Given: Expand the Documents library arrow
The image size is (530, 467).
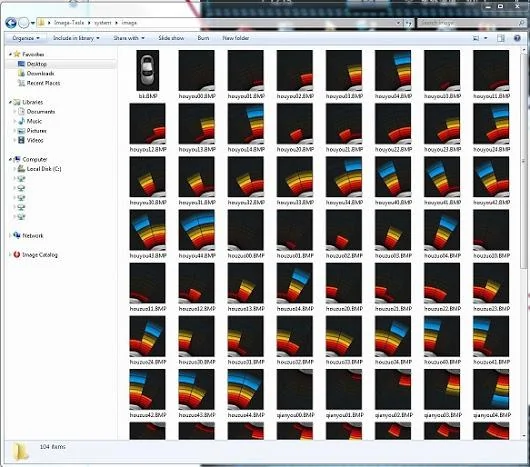Looking at the screenshot, I should tap(15, 112).
